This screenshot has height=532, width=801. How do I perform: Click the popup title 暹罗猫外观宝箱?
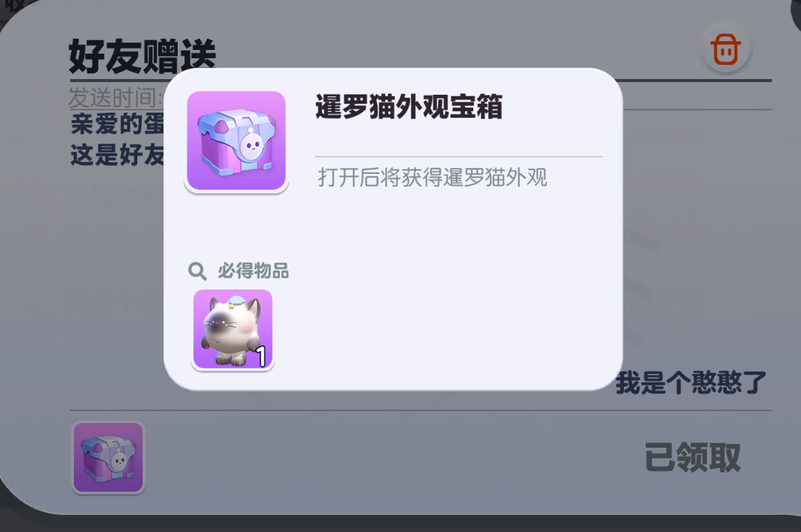(x=408, y=107)
